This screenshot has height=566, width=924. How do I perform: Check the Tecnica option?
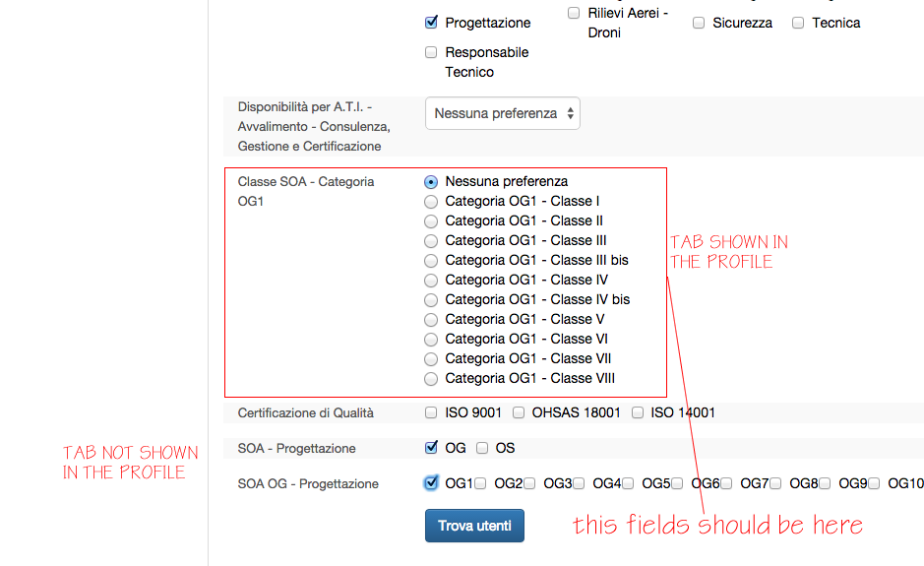pos(798,23)
